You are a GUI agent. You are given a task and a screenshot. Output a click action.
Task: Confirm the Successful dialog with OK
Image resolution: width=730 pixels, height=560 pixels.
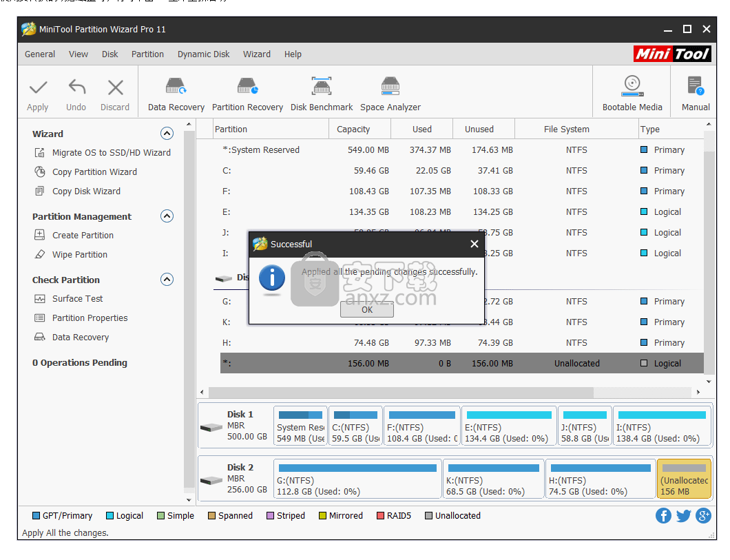coord(367,309)
